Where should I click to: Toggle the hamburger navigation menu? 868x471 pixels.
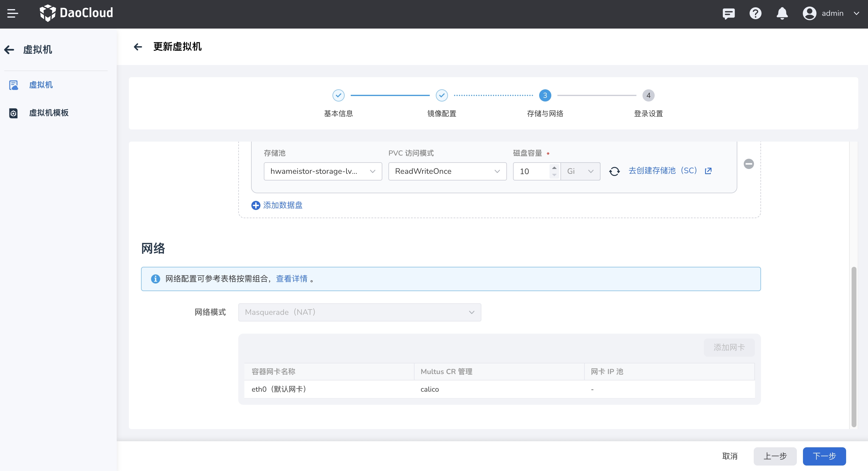(x=12, y=13)
